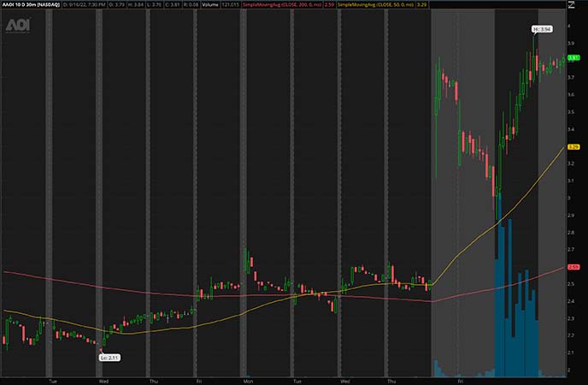Click the yellow 3.29 moving average tag
Image resolution: width=588 pixels, height=385 pixels.
coord(573,147)
